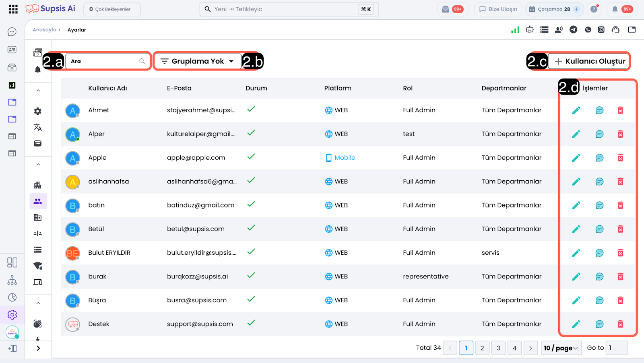Click the Ara search input field
The width and height of the screenshot is (644, 363).
tap(104, 61)
